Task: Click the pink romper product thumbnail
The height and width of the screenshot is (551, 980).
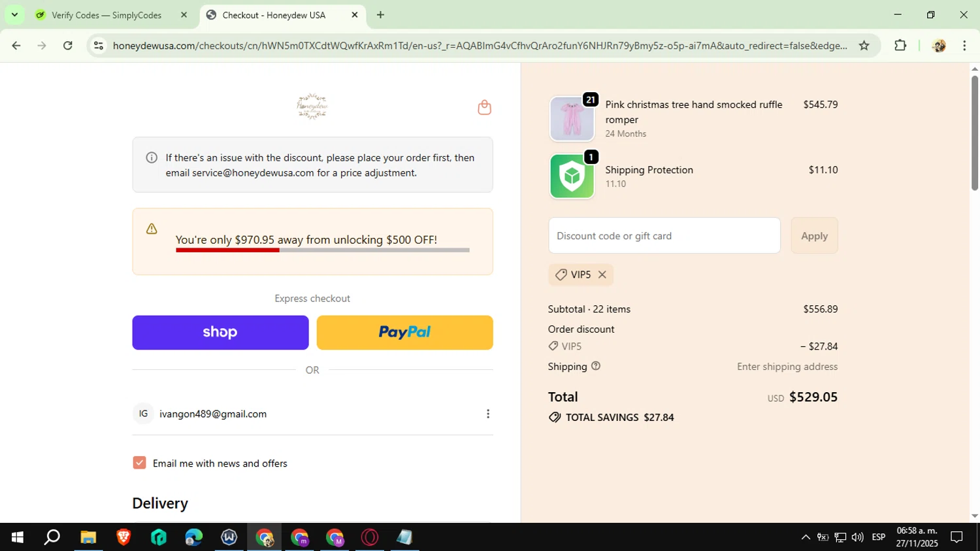Action: (x=572, y=119)
